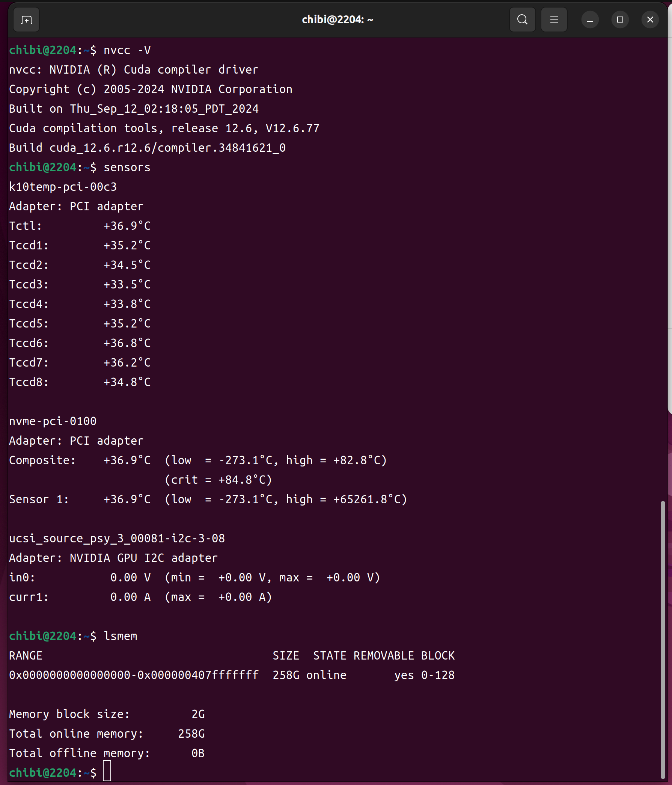Maximize the terminal window
This screenshot has height=785, width=672.
[x=620, y=20]
